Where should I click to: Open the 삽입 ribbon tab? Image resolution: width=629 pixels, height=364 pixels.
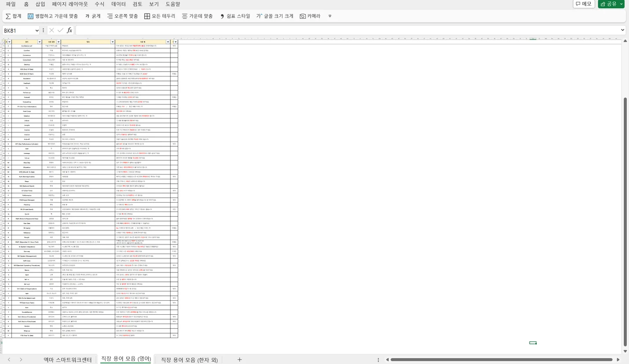coord(40,4)
